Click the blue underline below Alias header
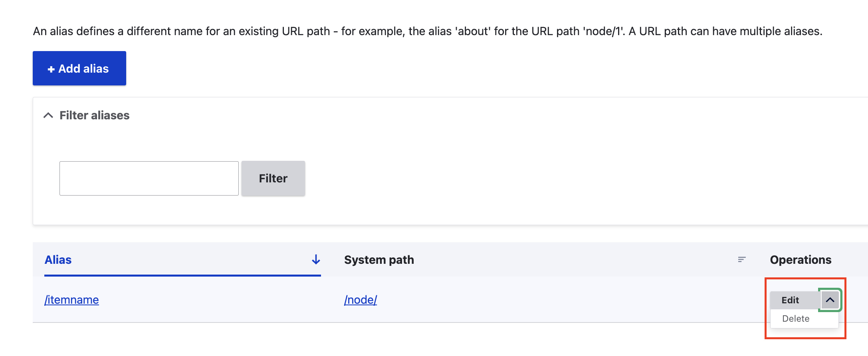Screen dimensions: 868x356 coord(182,275)
